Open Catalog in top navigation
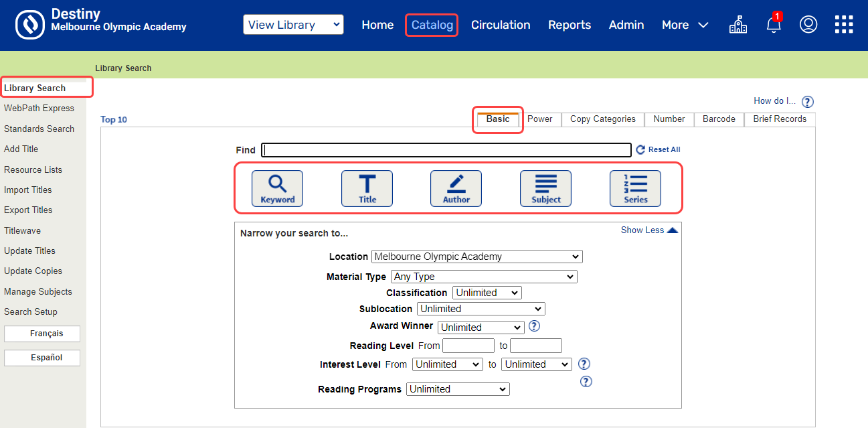 [x=432, y=25]
